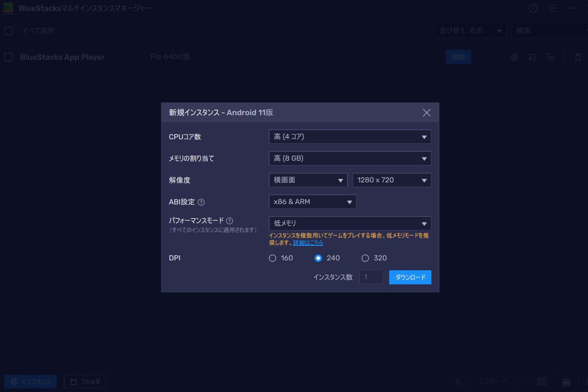Click the フォルダ button in the bottom bar
This screenshot has width=588, height=392.
click(x=85, y=382)
